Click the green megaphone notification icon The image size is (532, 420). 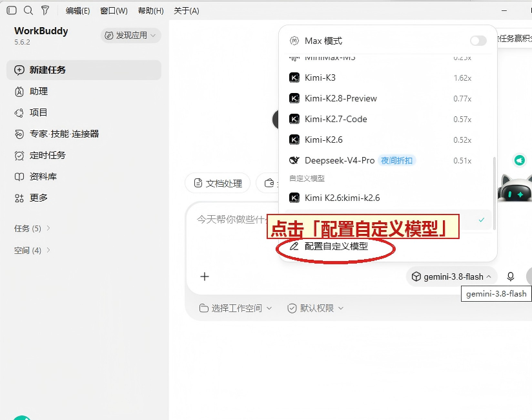pos(520,160)
